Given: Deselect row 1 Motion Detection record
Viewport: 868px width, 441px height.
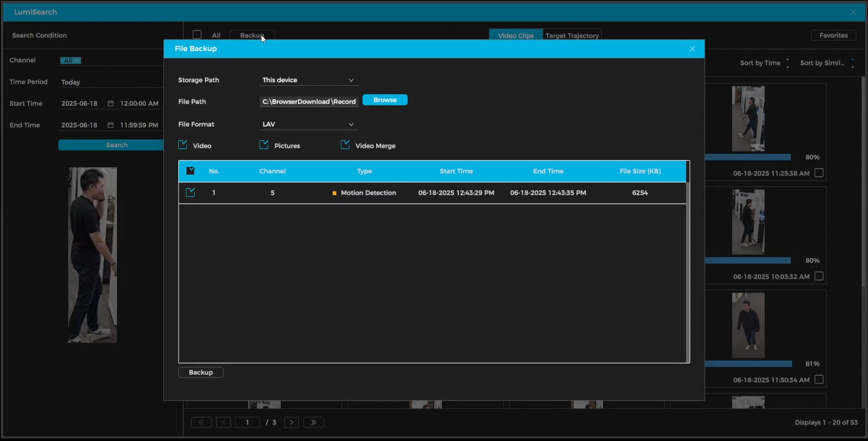Looking at the screenshot, I should [x=190, y=193].
